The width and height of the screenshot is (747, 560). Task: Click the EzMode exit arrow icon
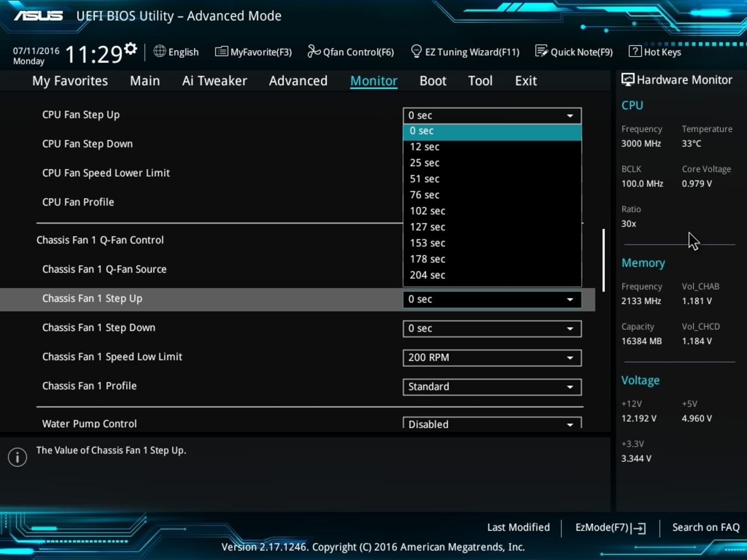pos(639,528)
